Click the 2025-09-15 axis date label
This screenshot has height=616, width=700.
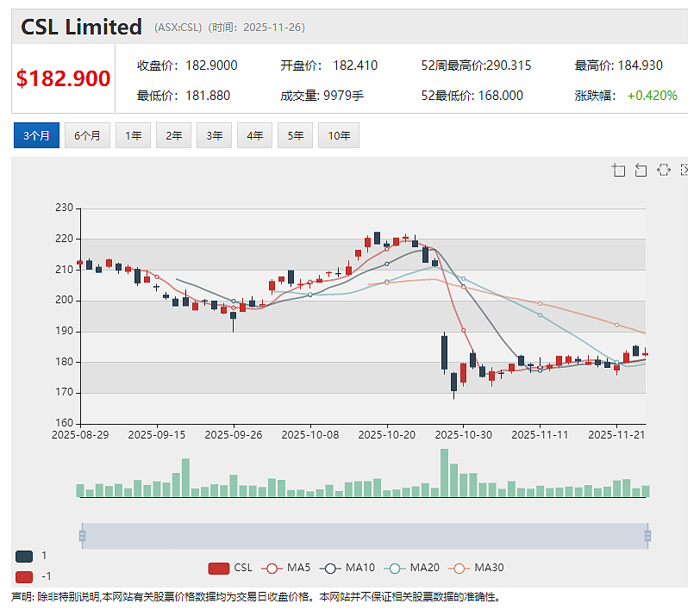coord(157,435)
